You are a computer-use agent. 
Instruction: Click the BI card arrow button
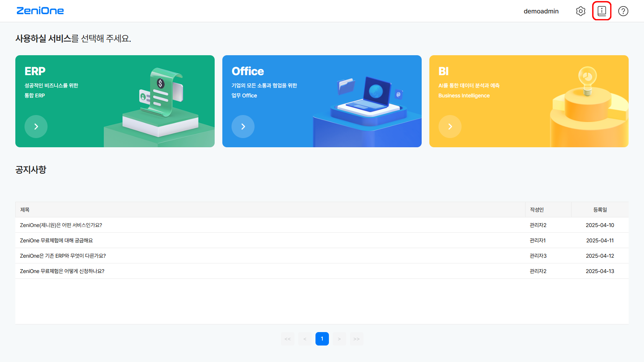450,127
